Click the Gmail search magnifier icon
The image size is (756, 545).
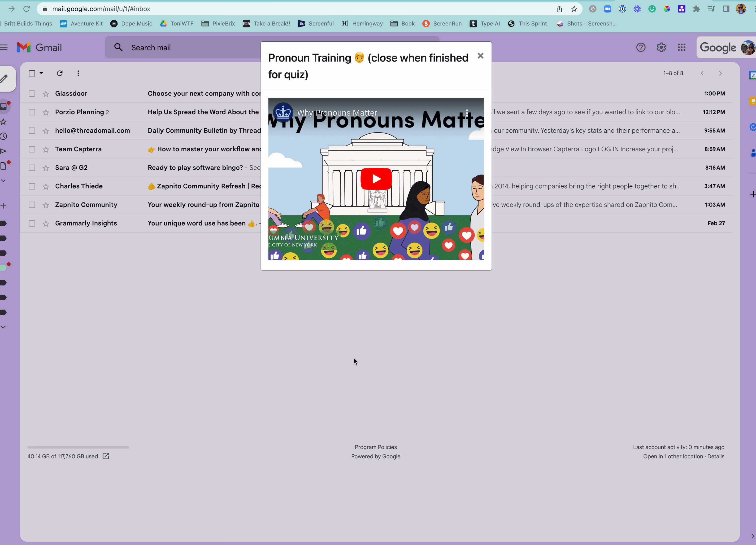[x=118, y=47]
